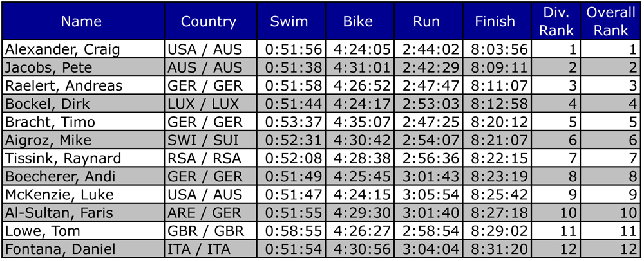Click Lowe, Tom swim time 0:58:55

pos(291,231)
